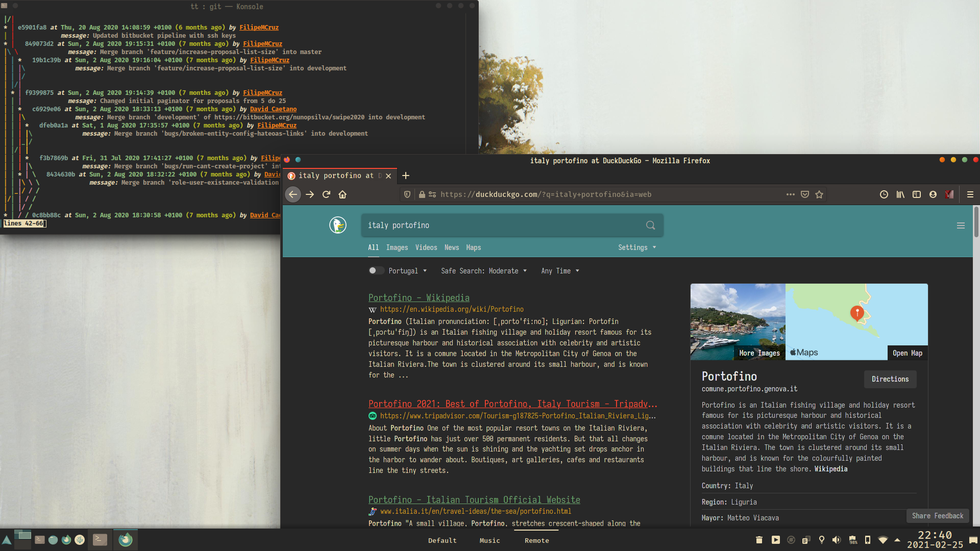This screenshot has width=980, height=551.
Task: Bookmark this page with star icon
Action: [819, 194]
